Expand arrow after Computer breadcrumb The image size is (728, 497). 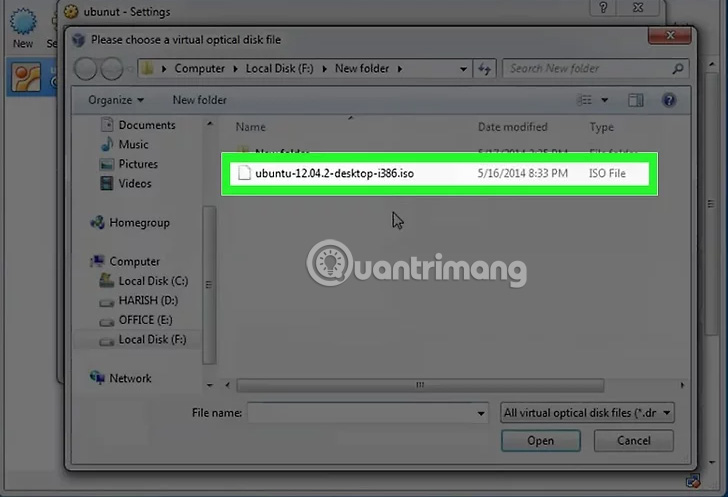(x=235, y=69)
